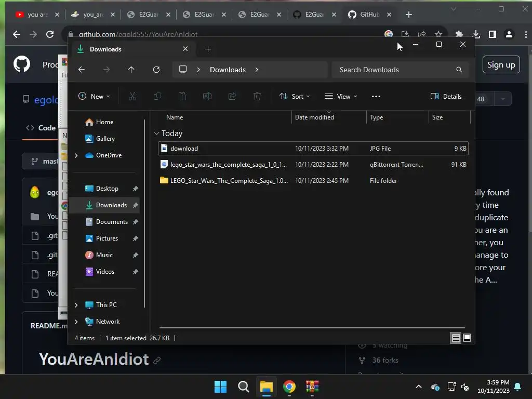Screen dimensions: 532x399
Task: Click the Cut icon in Explorer toolbar
Action: click(x=132, y=96)
